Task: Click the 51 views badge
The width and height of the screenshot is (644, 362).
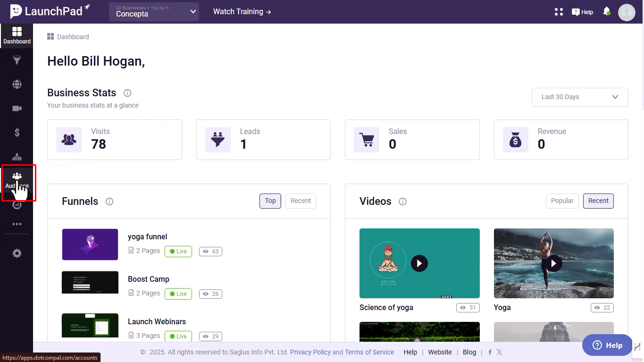Action: tap(468, 308)
